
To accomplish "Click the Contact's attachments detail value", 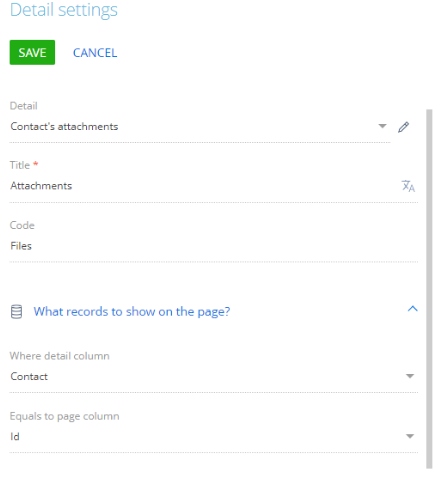I will (x=64, y=126).
